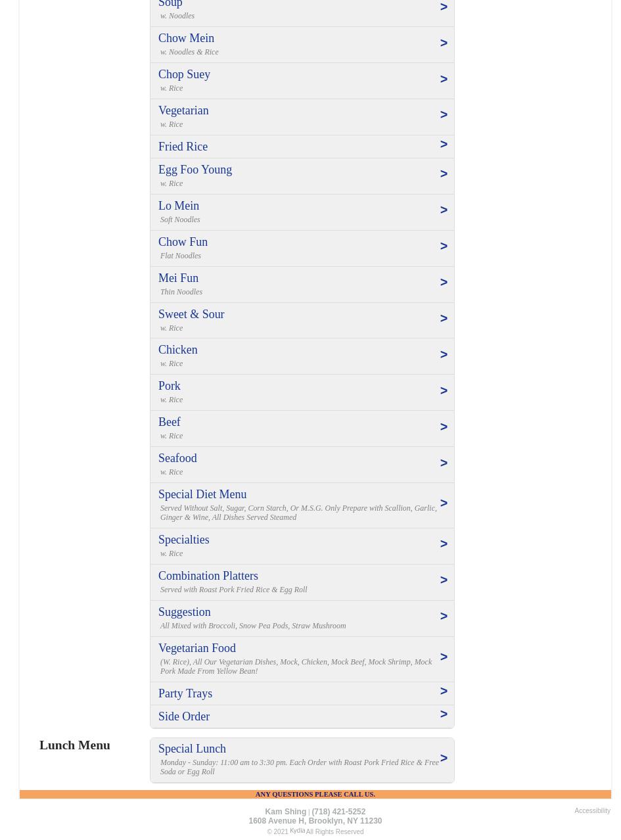Open the Suggestion menu category

[302, 618]
